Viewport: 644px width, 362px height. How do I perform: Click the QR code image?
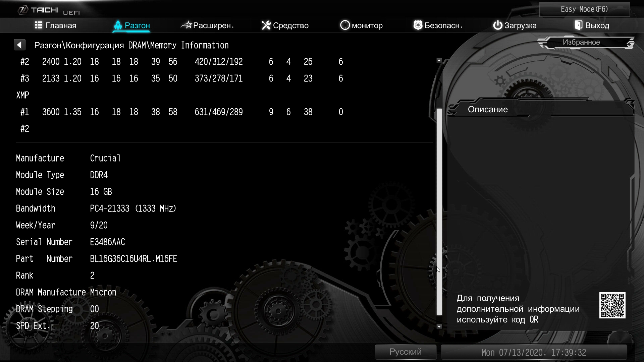pos(612,305)
